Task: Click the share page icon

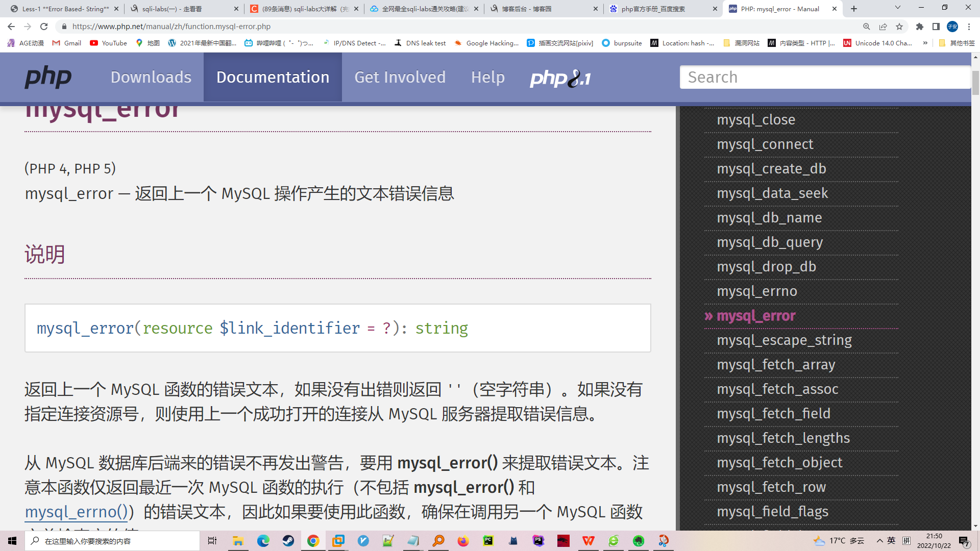Action: click(883, 27)
